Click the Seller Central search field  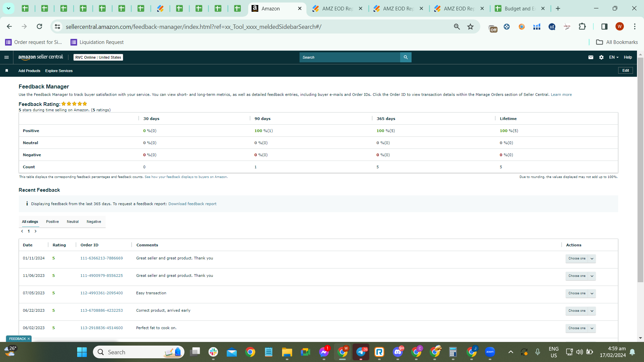tap(350, 57)
